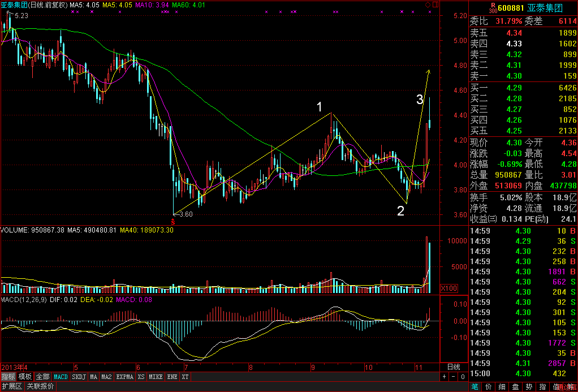Click the yellow MA5: 4.05 legend label
This screenshot has height=392, width=578.
(x=117, y=5)
